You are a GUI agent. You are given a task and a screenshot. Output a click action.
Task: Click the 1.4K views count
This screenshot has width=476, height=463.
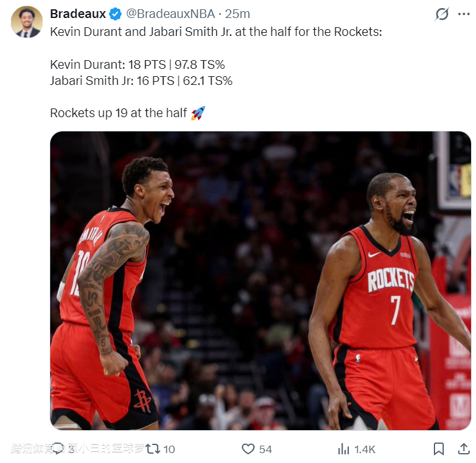(364, 449)
